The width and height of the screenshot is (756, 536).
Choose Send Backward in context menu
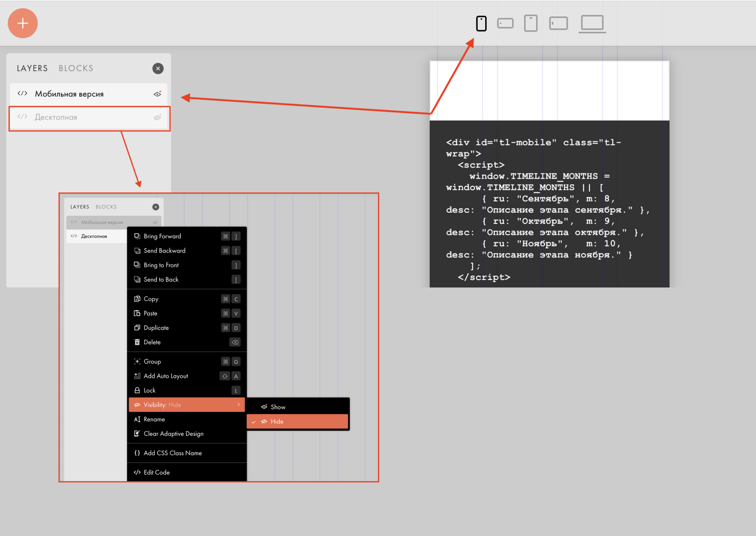point(187,251)
